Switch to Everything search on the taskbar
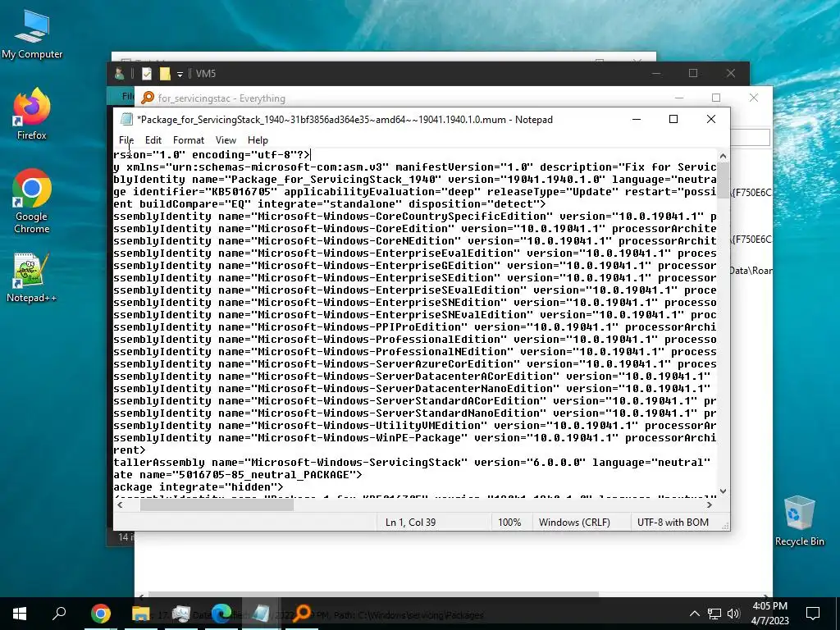This screenshot has width=840, height=630. coord(302,614)
